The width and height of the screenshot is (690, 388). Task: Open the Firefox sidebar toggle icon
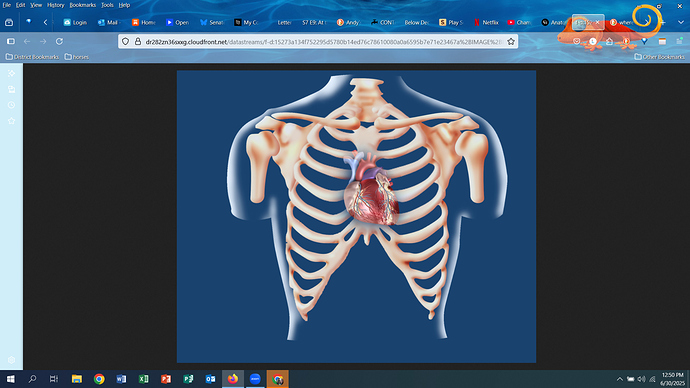(11, 41)
